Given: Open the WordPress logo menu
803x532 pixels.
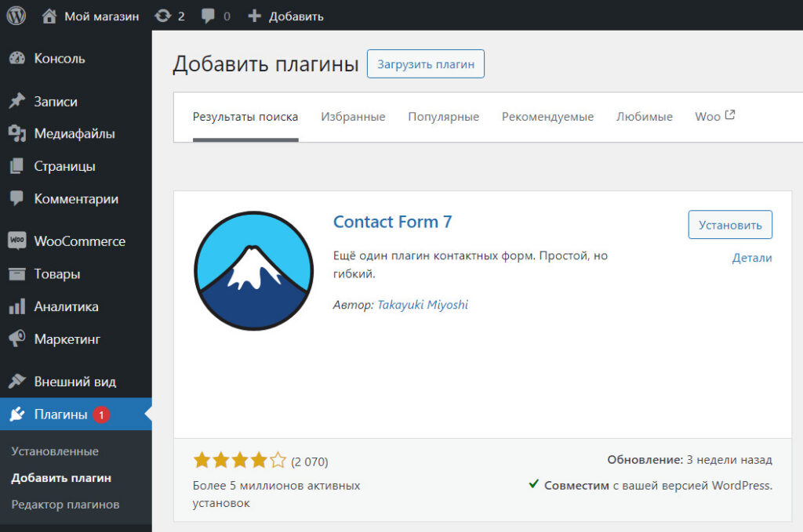Looking at the screenshot, I should [16, 16].
